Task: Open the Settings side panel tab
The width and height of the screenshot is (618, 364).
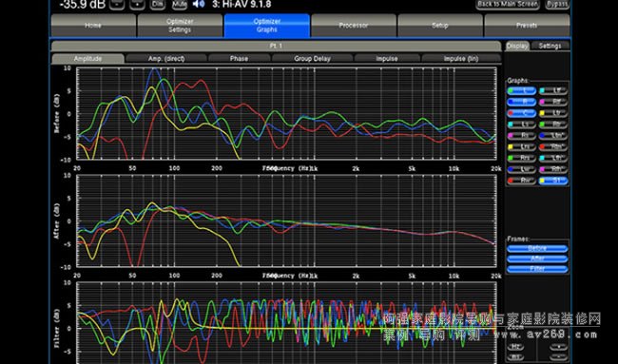Action: 550,46
